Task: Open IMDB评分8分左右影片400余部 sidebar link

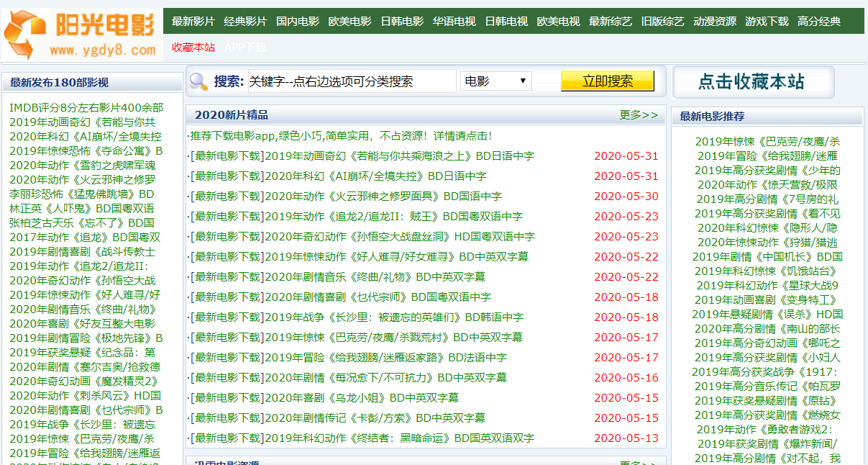Action: pyautogui.click(x=86, y=107)
